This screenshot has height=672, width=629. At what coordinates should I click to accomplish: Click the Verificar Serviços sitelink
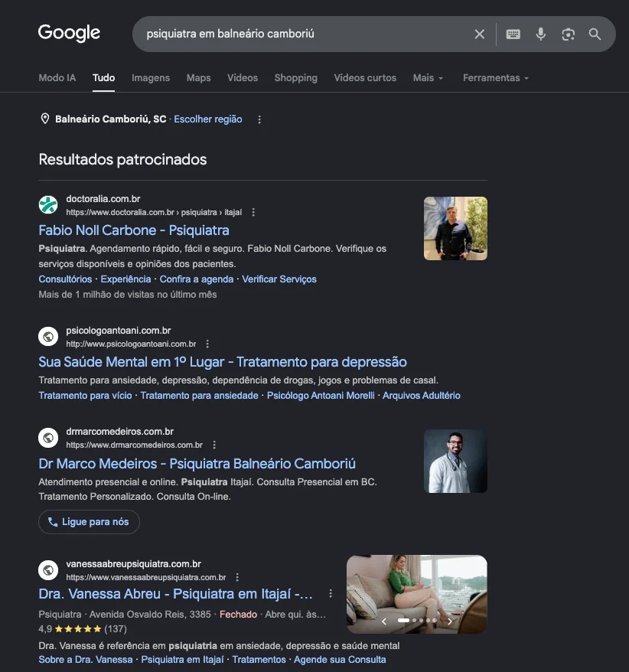279,279
